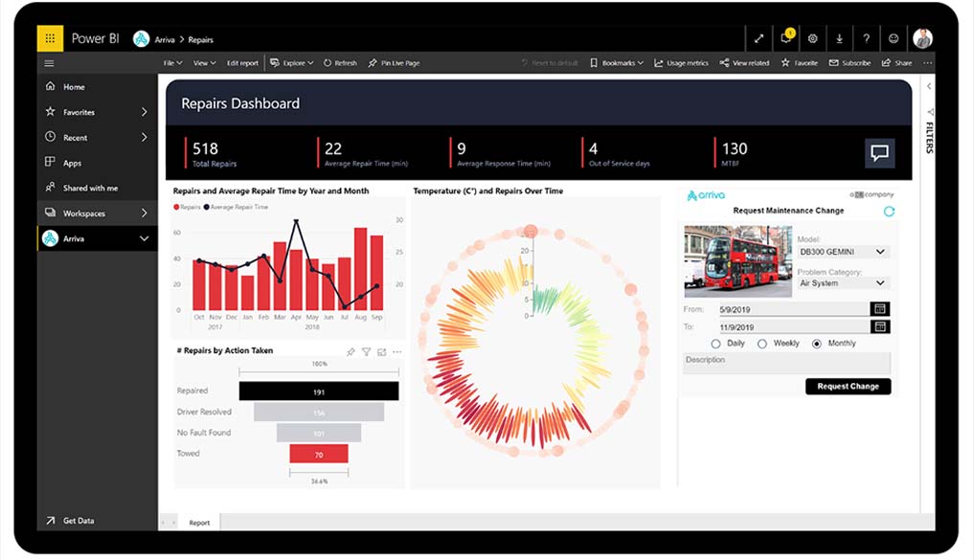Screen dimensions: 974x560
Task: Select the Daily radio button
Action: pos(715,344)
